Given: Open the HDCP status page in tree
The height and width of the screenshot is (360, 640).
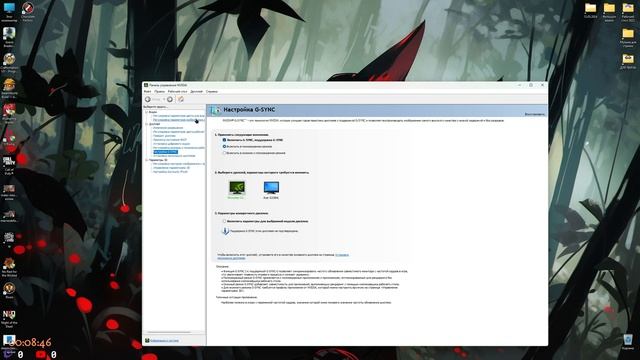Looking at the screenshot, I should (170, 140).
